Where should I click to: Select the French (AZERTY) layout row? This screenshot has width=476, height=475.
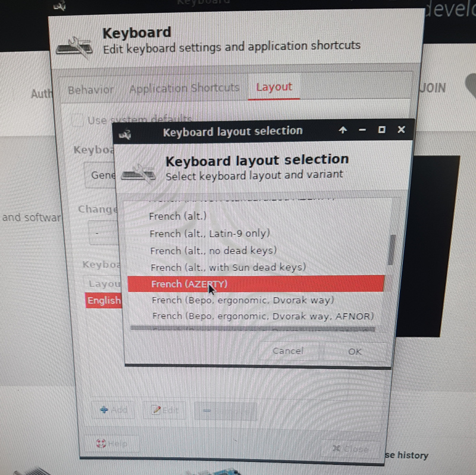(x=256, y=284)
